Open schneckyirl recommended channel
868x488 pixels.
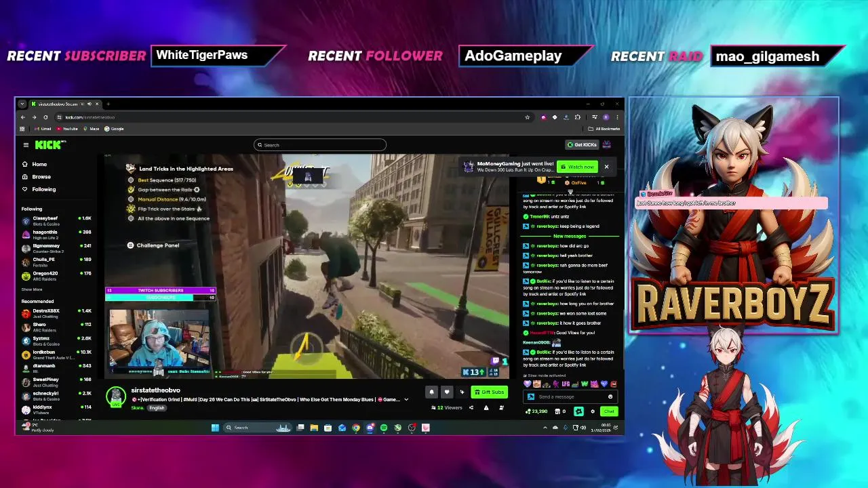tap(56, 395)
